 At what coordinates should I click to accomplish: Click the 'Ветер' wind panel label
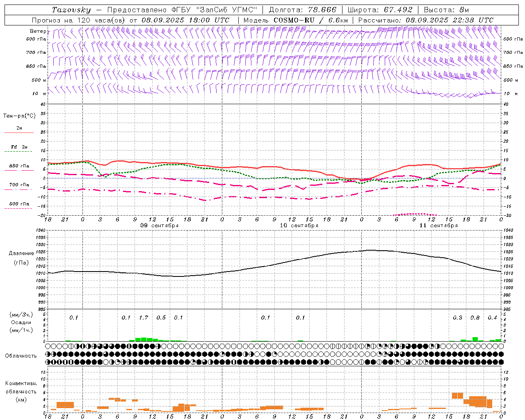[x=38, y=31]
